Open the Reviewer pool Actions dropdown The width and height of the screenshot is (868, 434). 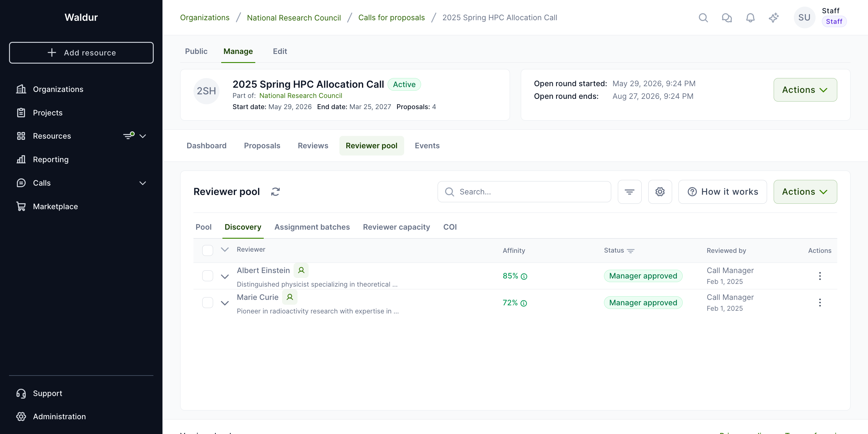805,192
